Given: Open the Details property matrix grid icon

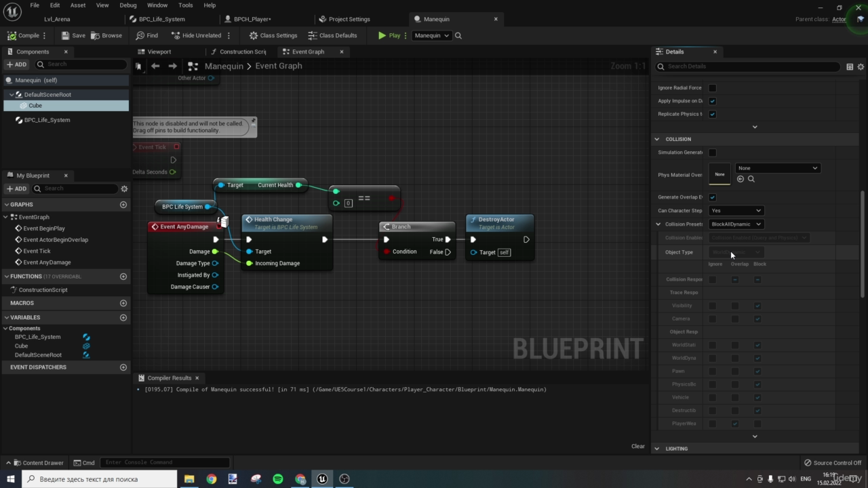Looking at the screenshot, I should [850, 66].
